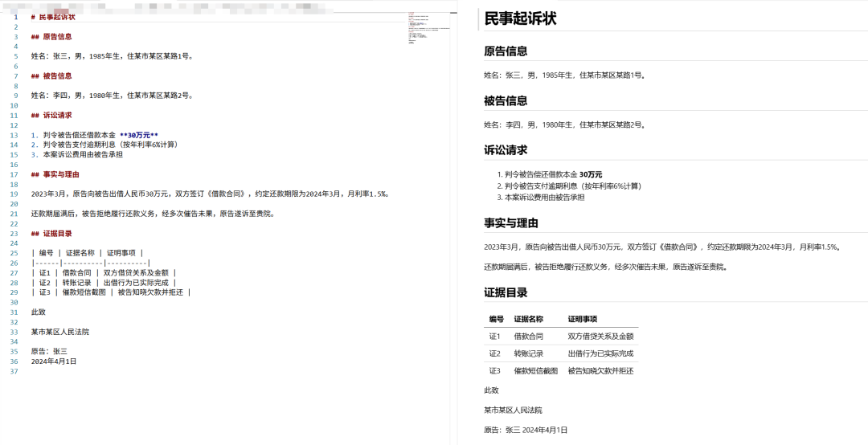This screenshot has height=445, width=868.
Task: Click '此致' on editor line 31
Action: 39,312
